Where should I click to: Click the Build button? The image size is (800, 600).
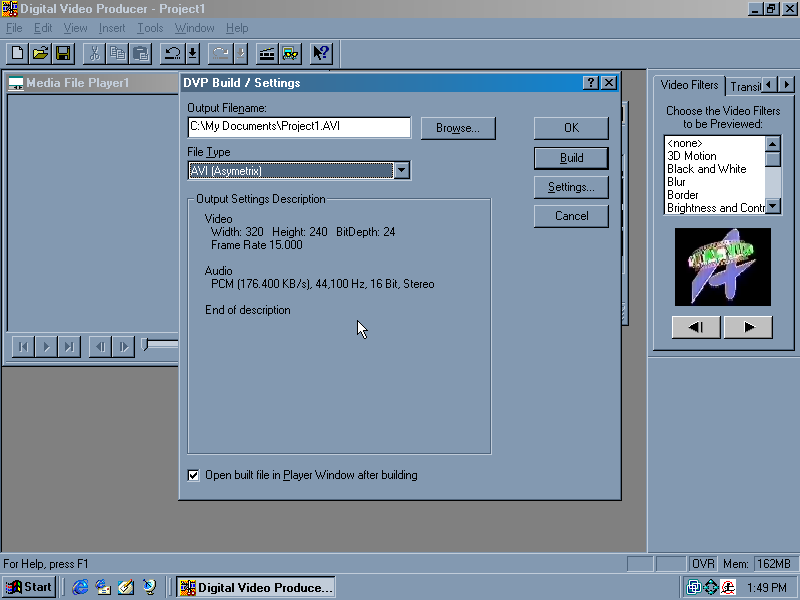click(x=571, y=158)
